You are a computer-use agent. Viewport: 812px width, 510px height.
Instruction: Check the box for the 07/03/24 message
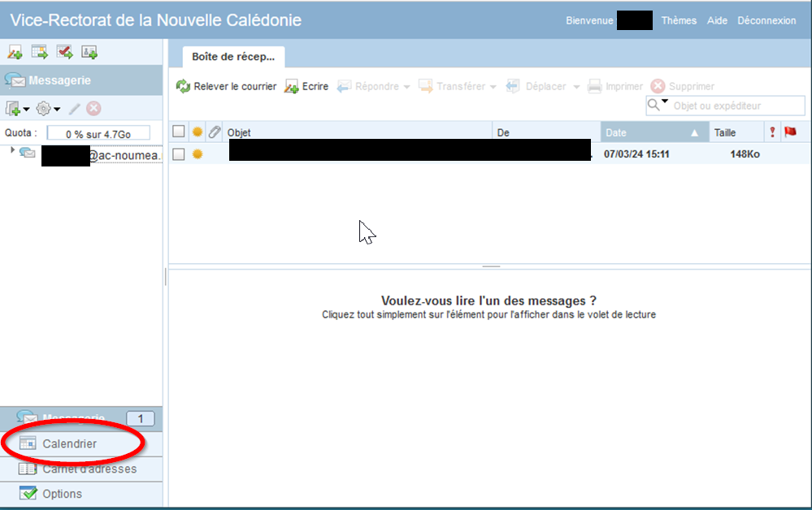pos(179,153)
